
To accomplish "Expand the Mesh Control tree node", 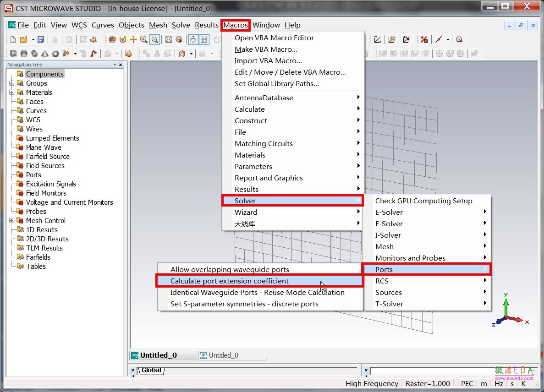I will click(11, 220).
